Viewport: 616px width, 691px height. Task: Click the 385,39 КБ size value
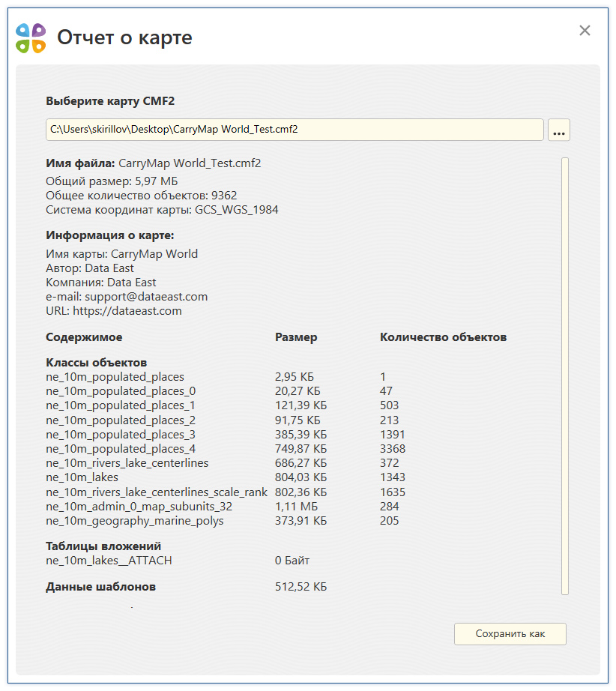(x=301, y=435)
